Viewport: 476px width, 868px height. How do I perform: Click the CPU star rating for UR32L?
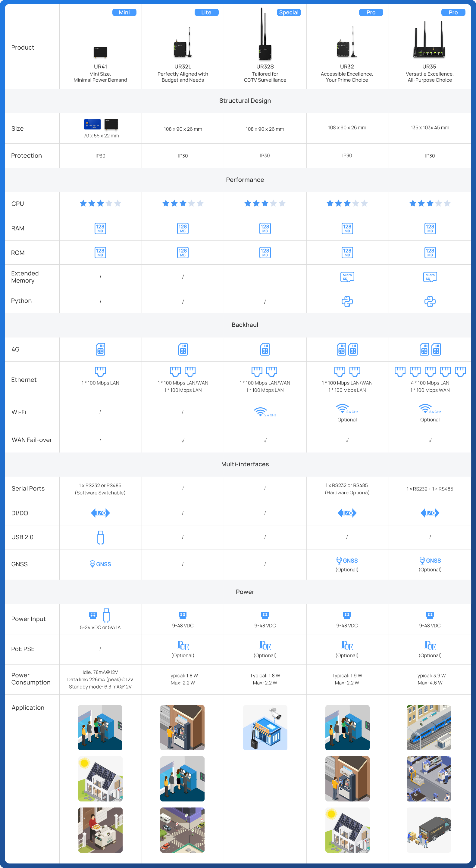(x=183, y=203)
